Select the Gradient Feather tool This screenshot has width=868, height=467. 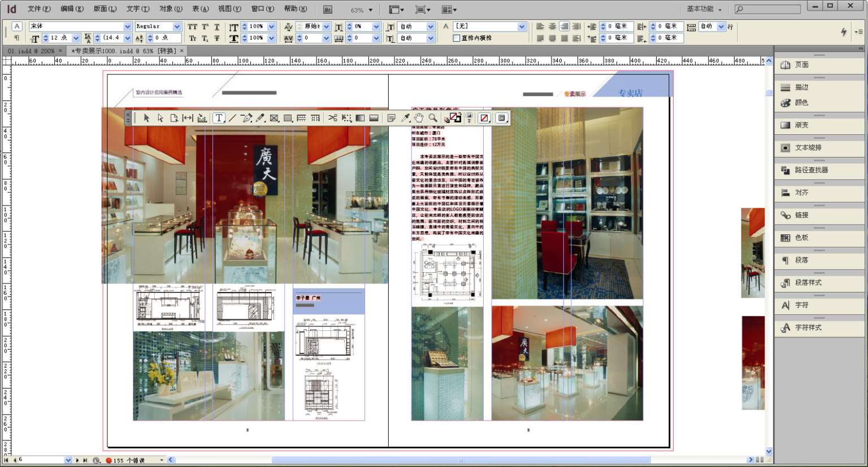(374, 118)
